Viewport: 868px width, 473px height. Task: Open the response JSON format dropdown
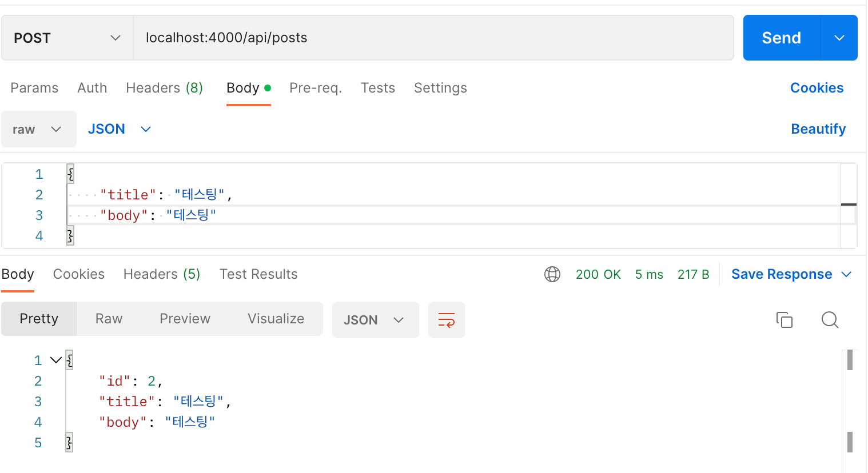[x=375, y=320]
